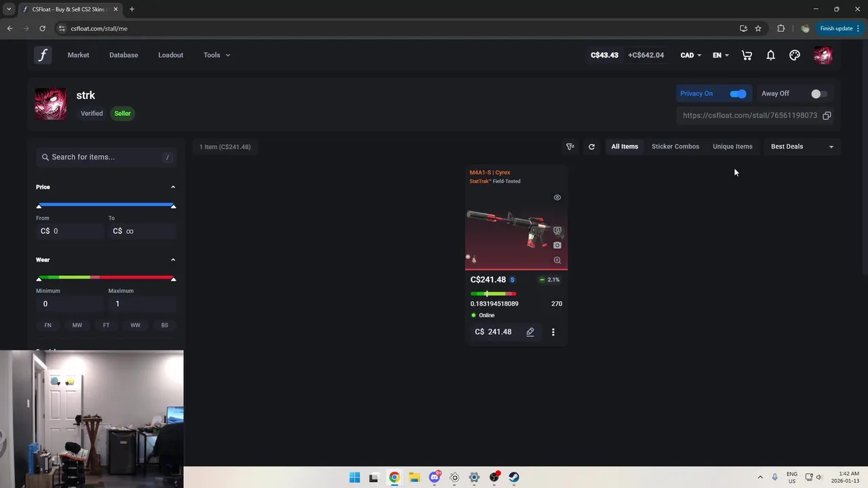The image size is (868, 488).
Task: Inspect M4A1-S item in game
Action: pos(557,230)
